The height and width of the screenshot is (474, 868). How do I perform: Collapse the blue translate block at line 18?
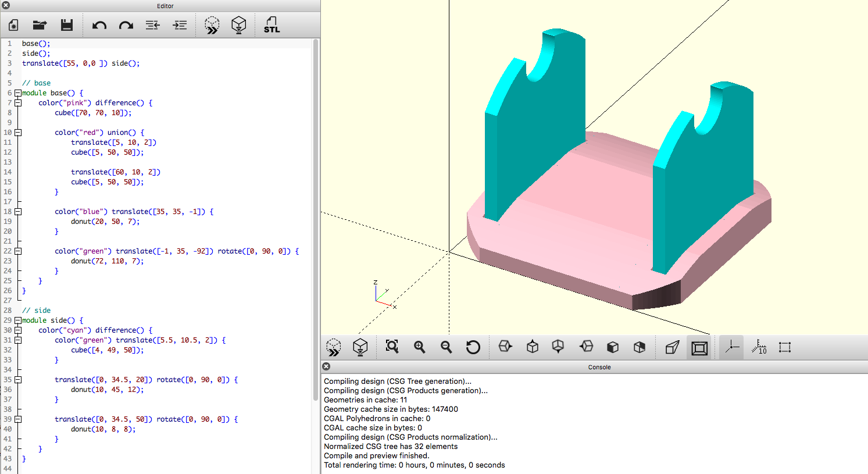tap(18, 212)
